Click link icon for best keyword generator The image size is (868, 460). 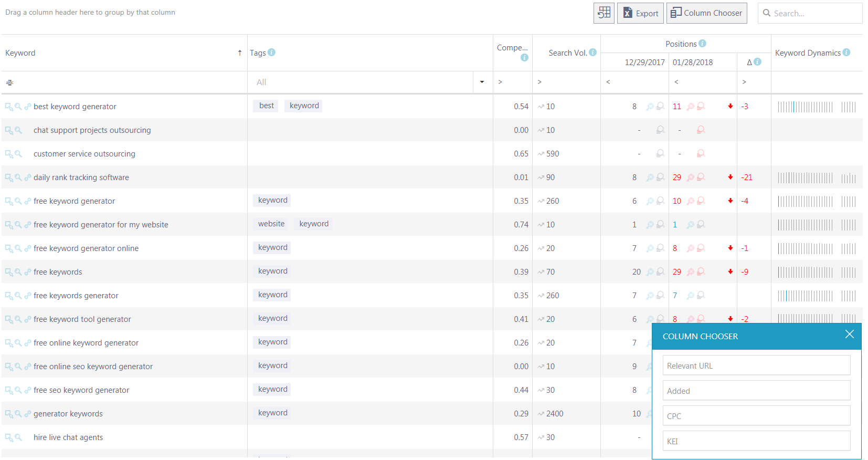point(28,107)
